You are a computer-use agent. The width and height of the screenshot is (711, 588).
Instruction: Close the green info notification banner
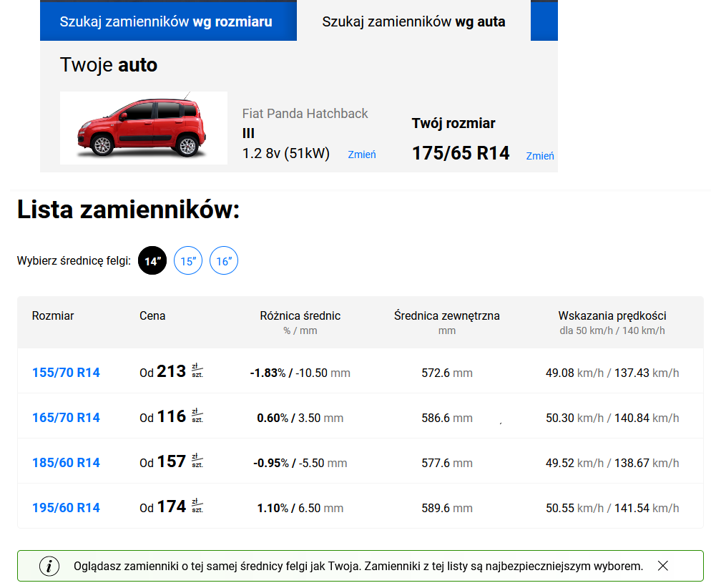click(x=662, y=566)
